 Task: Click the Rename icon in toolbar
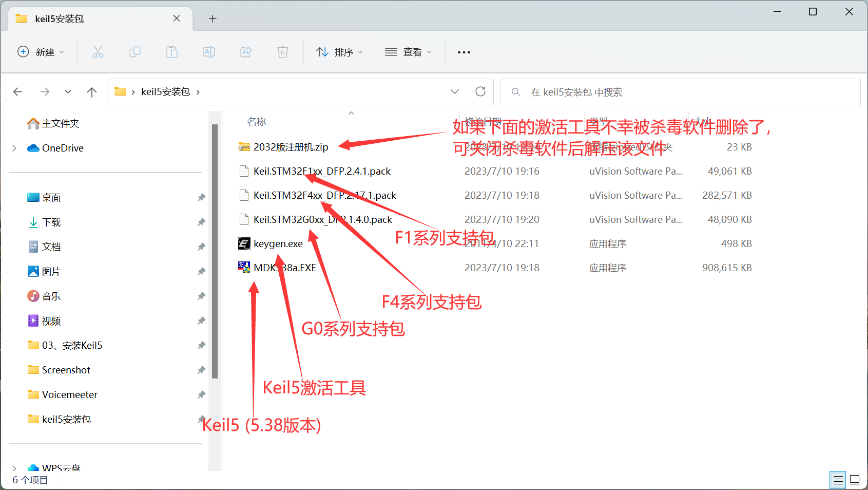pos(209,52)
